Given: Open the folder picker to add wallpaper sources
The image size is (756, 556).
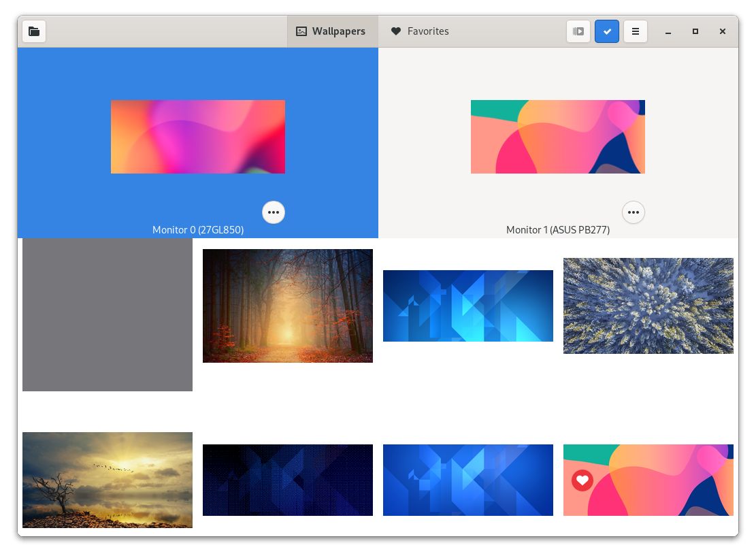Looking at the screenshot, I should pos(34,31).
